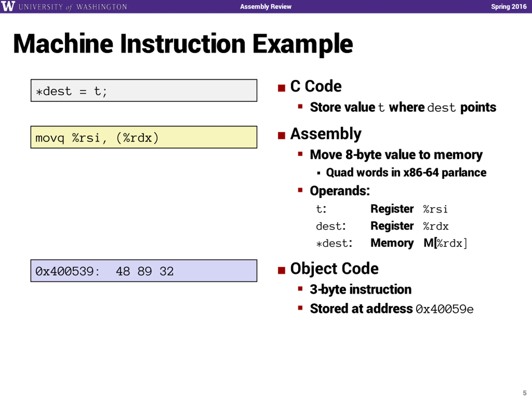Click the red bullet beside 'C Code'

click(x=281, y=88)
